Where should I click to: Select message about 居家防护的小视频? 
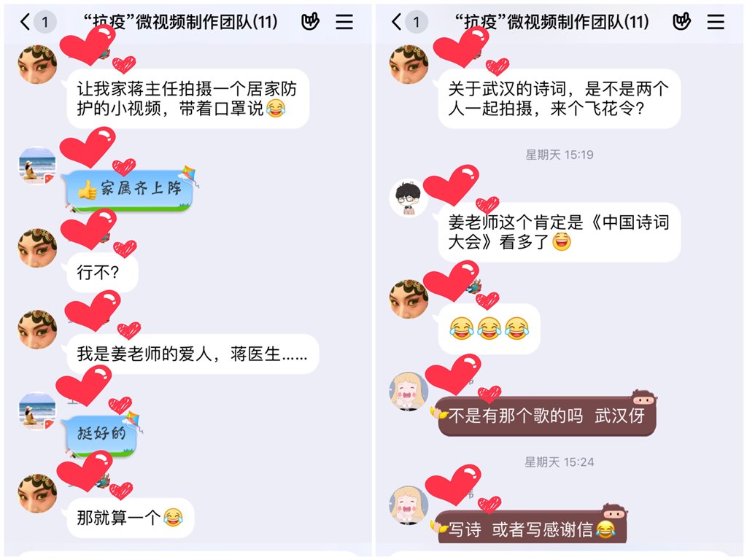(188, 99)
